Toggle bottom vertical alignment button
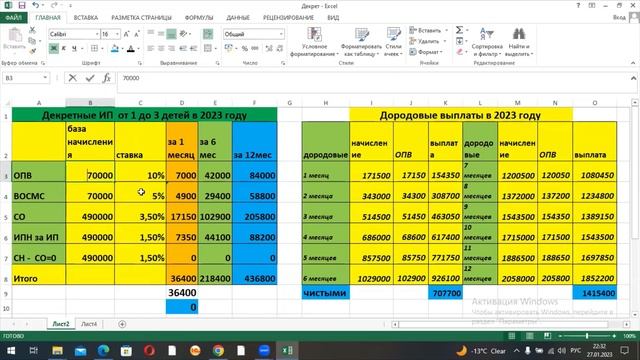The image size is (640, 360). pos(172,34)
